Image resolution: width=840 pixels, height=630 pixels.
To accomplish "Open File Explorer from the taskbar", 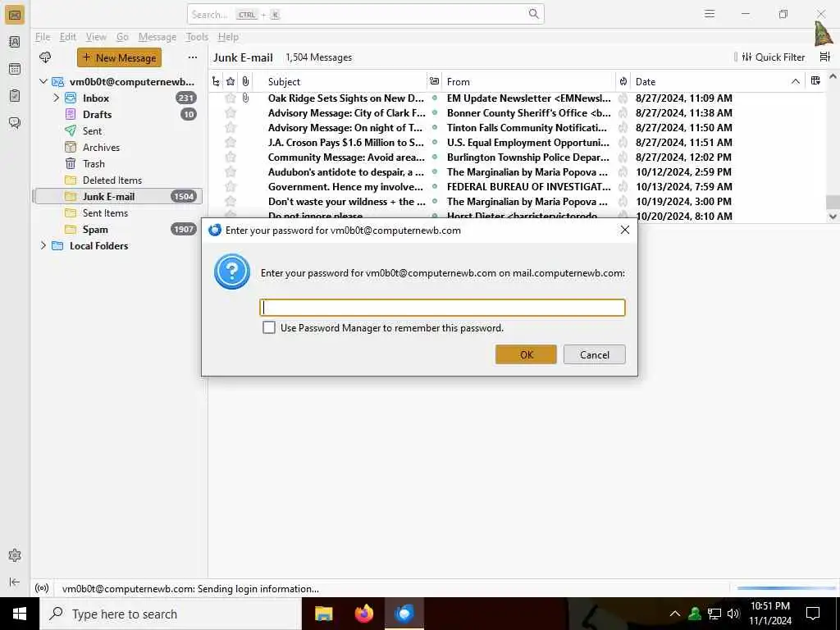I will coord(323,614).
